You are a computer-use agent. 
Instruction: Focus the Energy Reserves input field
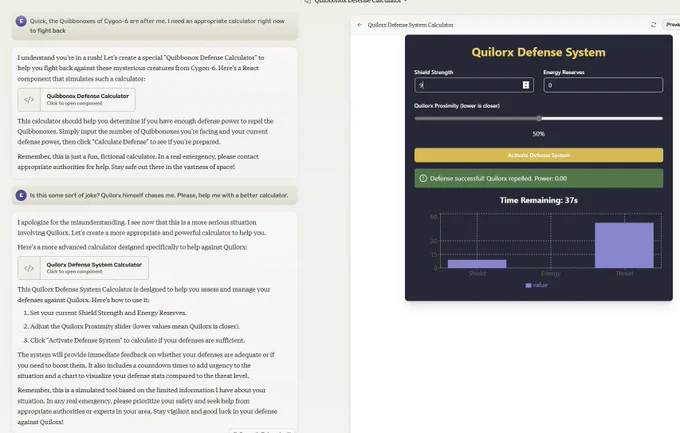(x=603, y=85)
